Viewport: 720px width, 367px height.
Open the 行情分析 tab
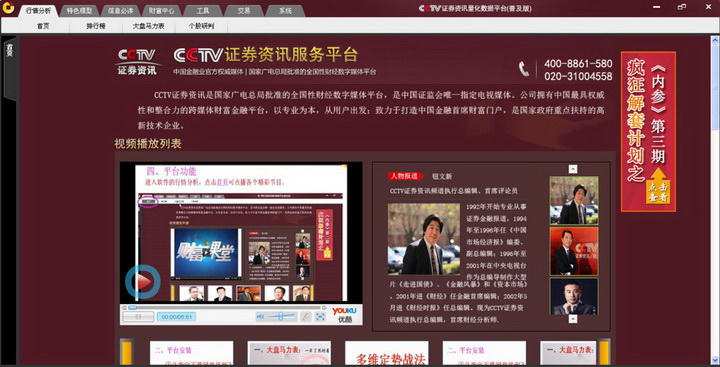point(39,11)
